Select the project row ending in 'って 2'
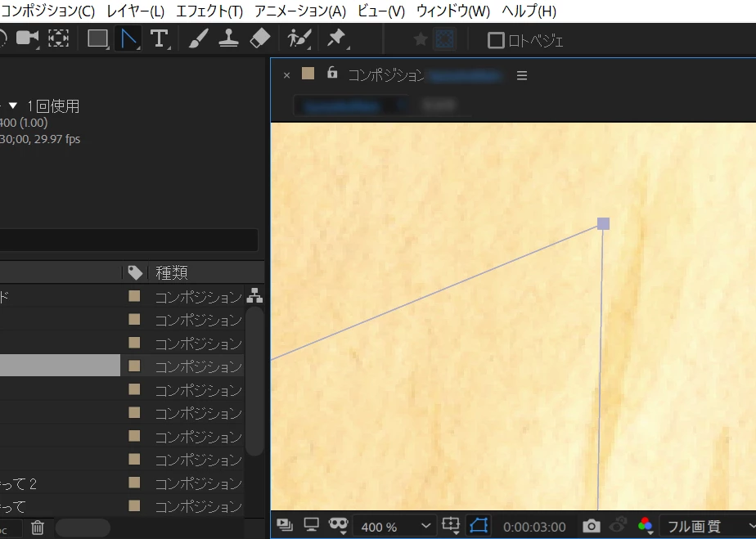Screen dimensions: 756x539 121,483
